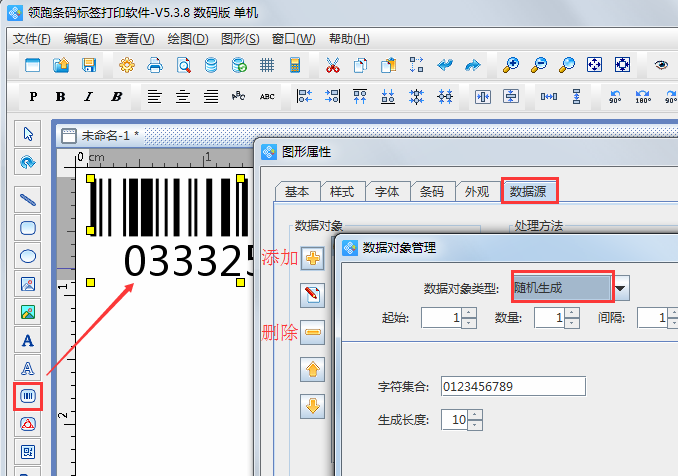Click the scissors cut icon

[x=332, y=65]
